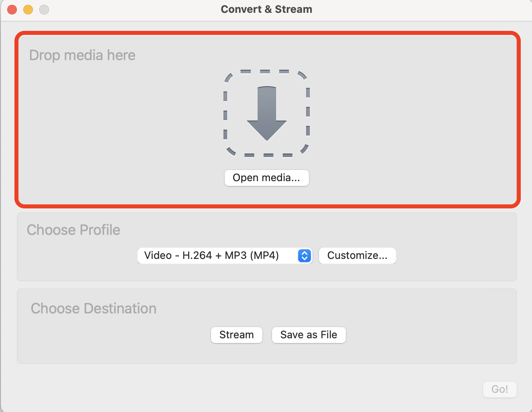The width and height of the screenshot is (532, 412).
Task: Start conversion with the Go! button
Action: coord(500,389)
